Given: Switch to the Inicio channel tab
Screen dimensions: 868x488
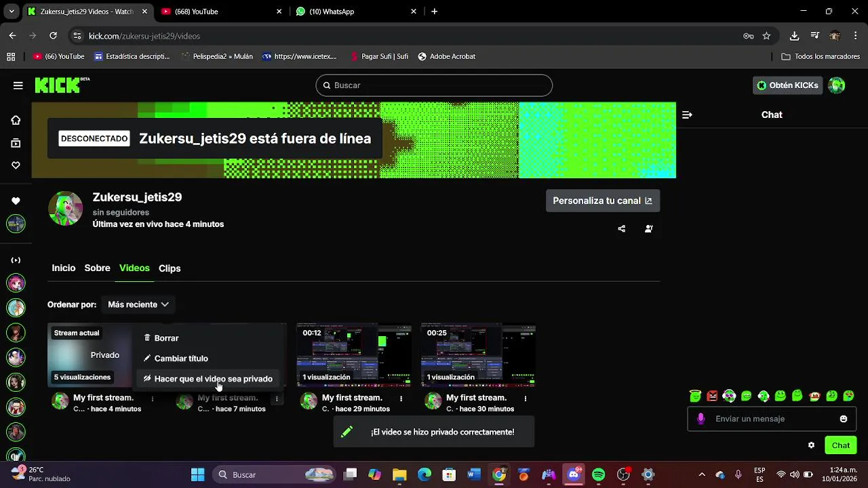Looking at the screenshot, I should click(64, 268).
